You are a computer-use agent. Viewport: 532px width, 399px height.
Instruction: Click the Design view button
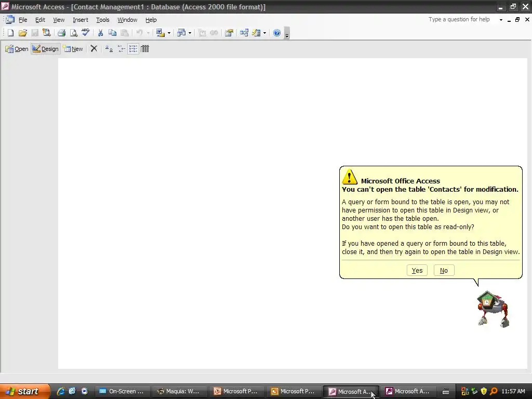click(46, 49)
